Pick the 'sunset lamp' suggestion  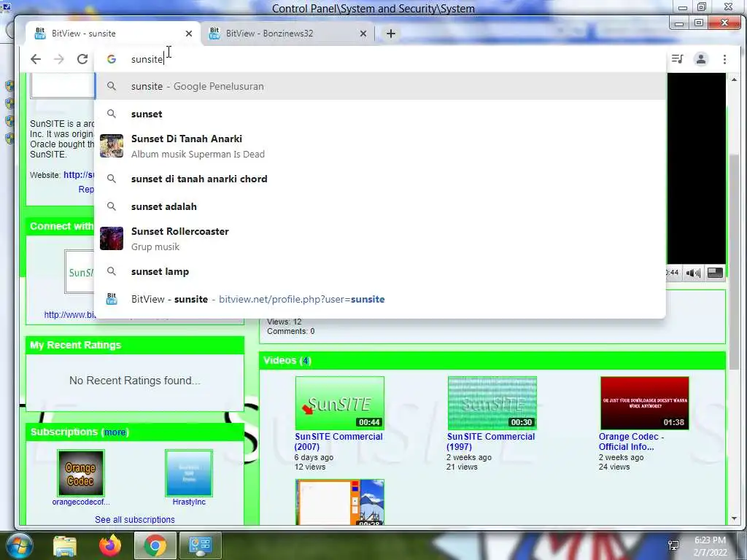click(381, 271)
